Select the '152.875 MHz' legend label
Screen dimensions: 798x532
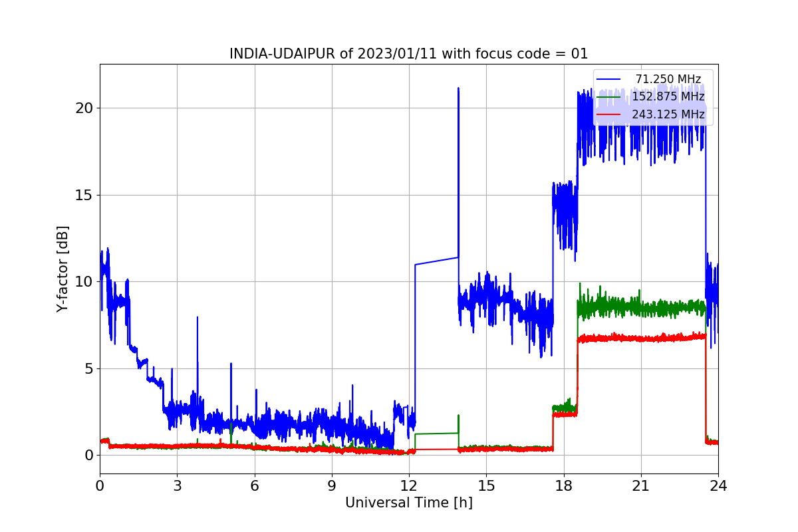pyautogui.click(x=668, y=97)
